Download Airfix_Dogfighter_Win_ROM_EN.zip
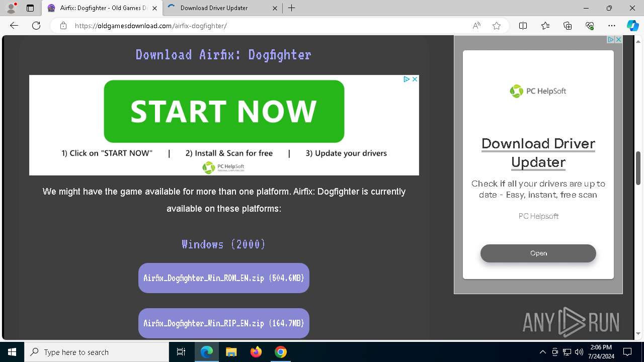 224,278
